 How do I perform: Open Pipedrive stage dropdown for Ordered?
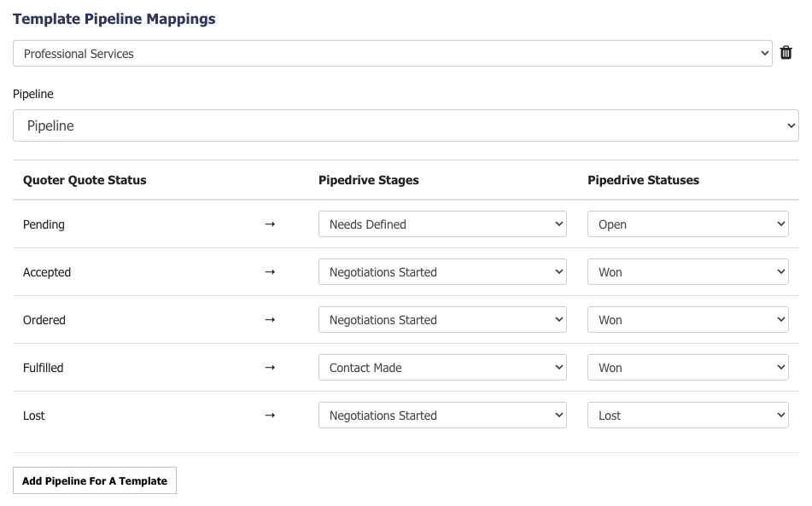(x=442, y=320)
